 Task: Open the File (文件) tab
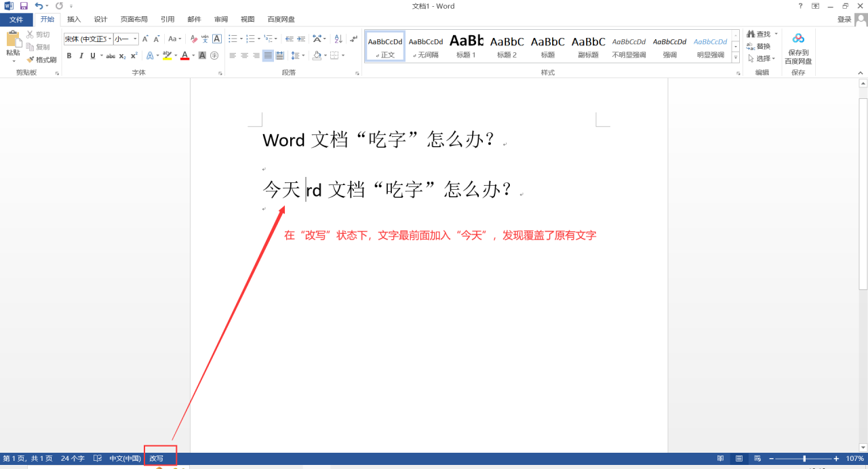[x=16, y=20]
